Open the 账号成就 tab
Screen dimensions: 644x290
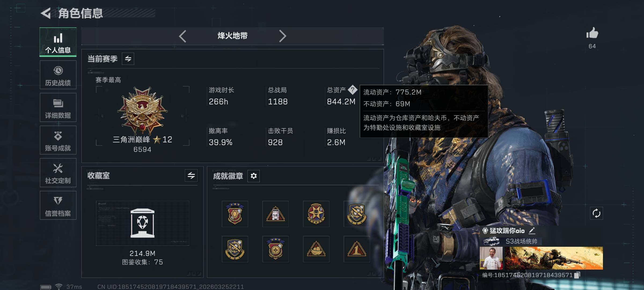click(x=58, y=140)
